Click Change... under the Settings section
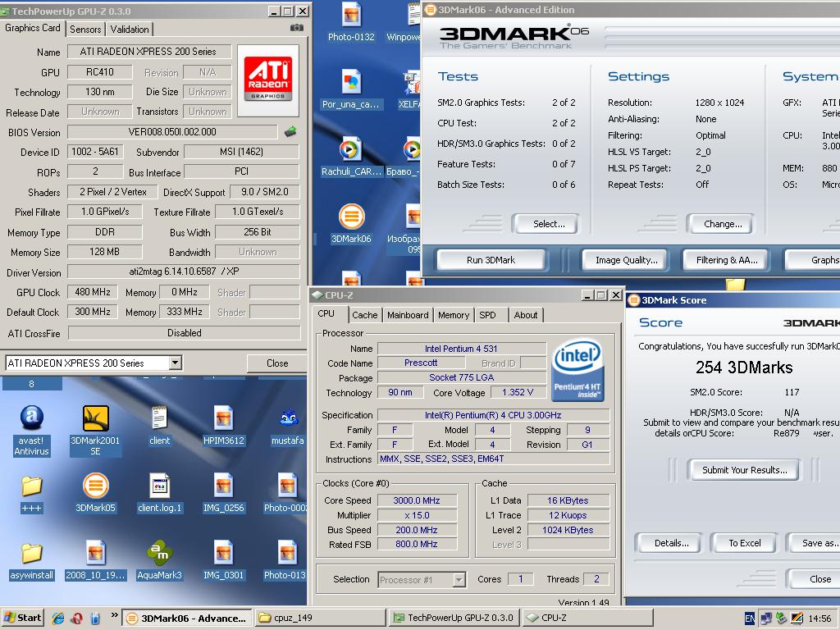The height and width of the screenshot is (630, 840). coord(723,224)
